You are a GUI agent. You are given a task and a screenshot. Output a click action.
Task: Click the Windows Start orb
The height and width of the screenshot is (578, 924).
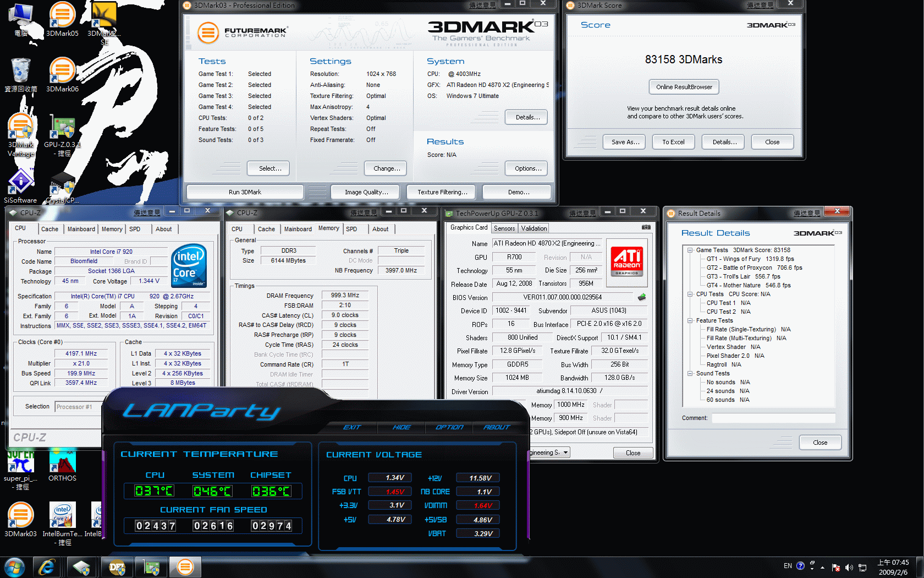pyautogui.click(x=14, y=567)
